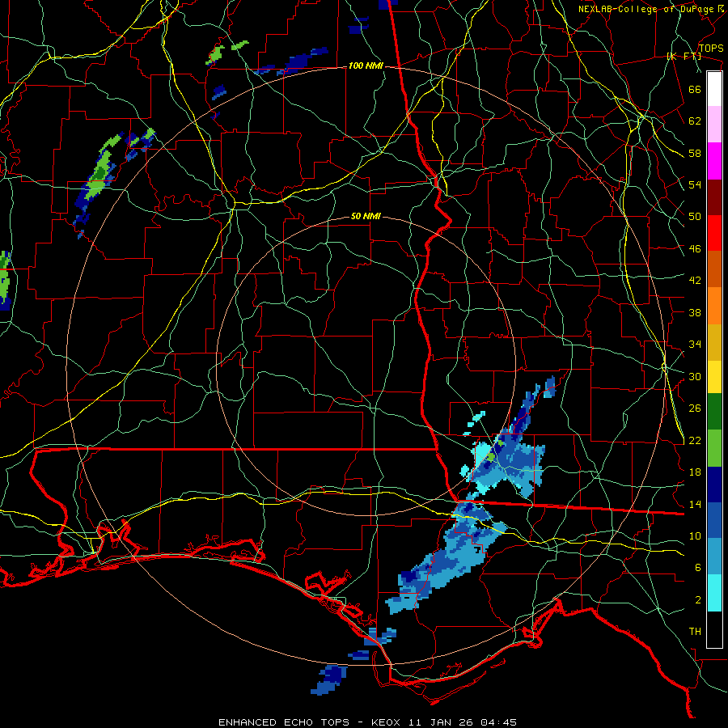Click the gold legend band near 34
Viewport: 728px width, 728px height.
714,342
